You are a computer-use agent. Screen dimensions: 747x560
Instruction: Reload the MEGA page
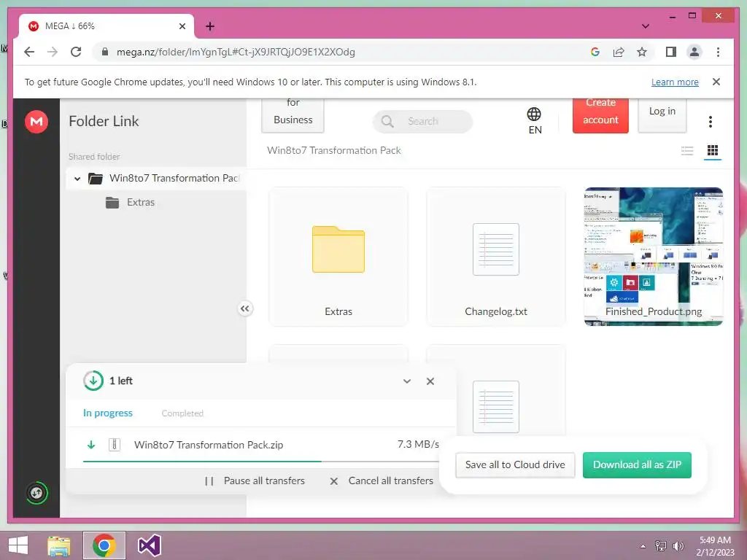point(76,52)
